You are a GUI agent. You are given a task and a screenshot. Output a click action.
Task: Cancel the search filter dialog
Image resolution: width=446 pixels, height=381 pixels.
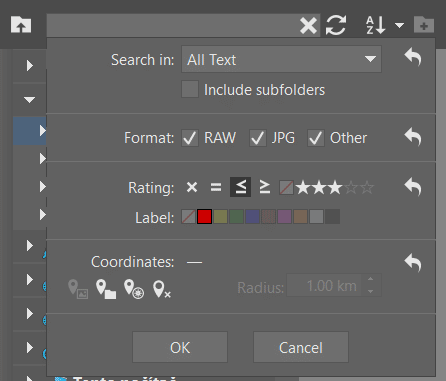[x=301, y=347]
